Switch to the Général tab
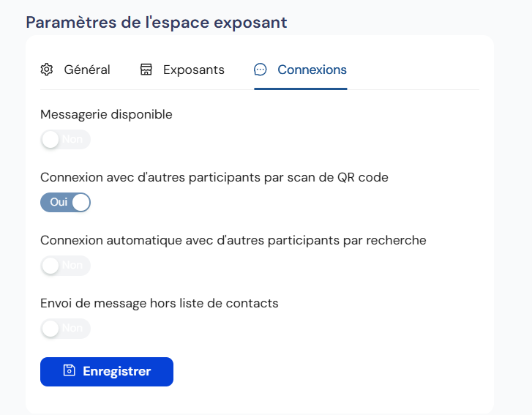Image resolution: width=532 pixels, height=415 pixels. pos(86,70)
